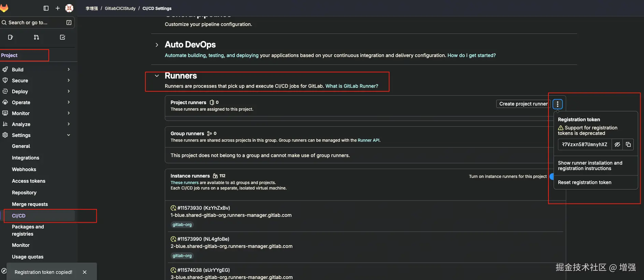Click the Project runners count icon

212,102
